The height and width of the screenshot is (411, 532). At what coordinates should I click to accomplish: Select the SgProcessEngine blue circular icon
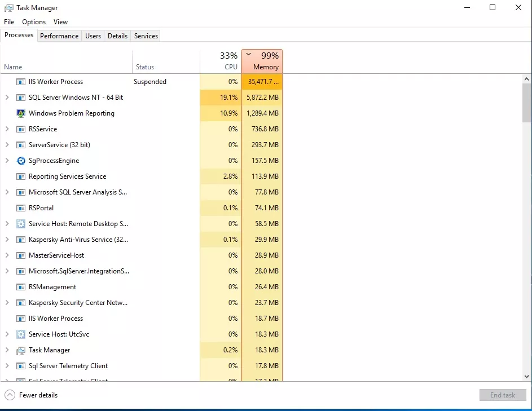(21, 161)
